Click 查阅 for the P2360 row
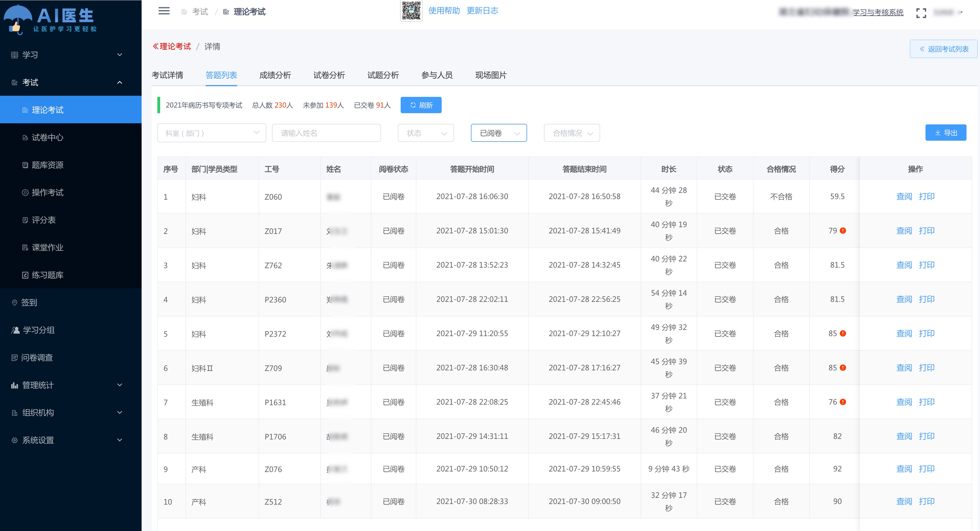 coord(904,299)
